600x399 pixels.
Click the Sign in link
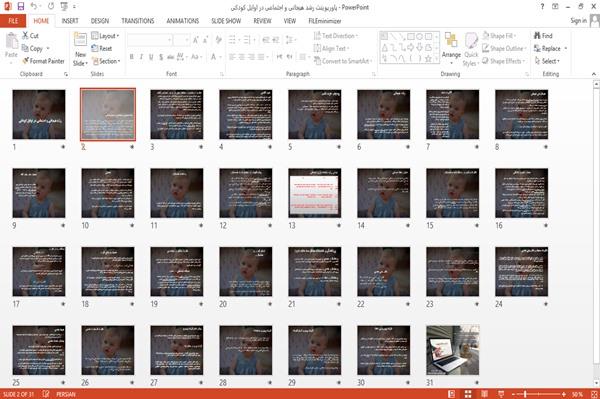(x=578, y=21)
